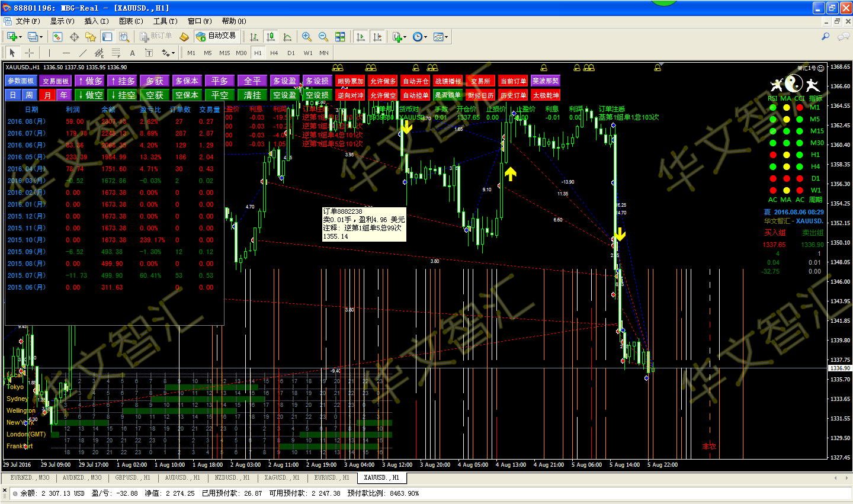853x504 pixels.
Task: Toggle the 自动交易 auto trading button
Action: coord(216,36)
